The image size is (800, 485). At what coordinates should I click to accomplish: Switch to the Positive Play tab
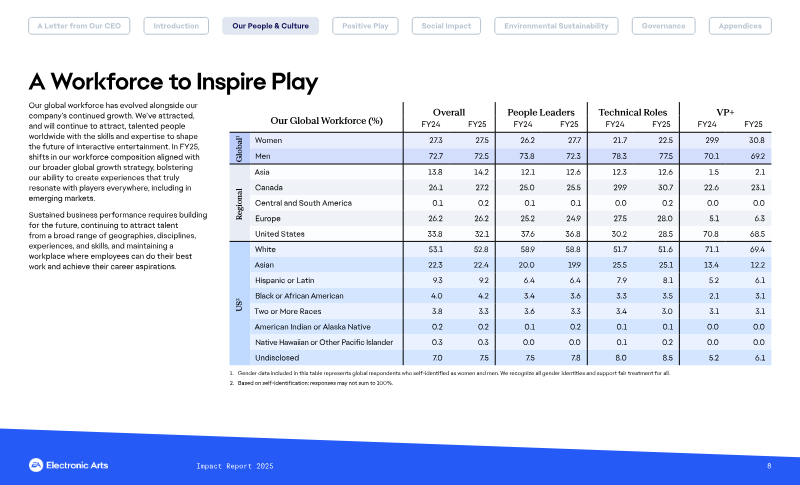point(365,26)
